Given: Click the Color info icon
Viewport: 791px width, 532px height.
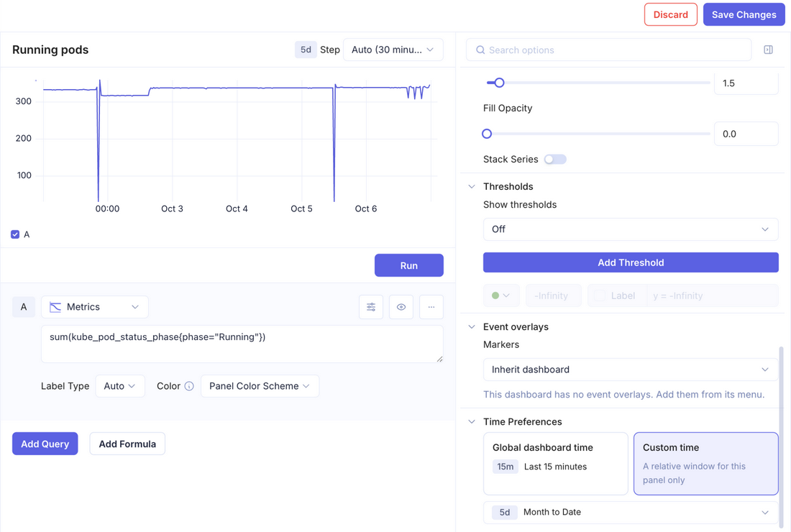Looking at the screenshot, I should 189,386.
